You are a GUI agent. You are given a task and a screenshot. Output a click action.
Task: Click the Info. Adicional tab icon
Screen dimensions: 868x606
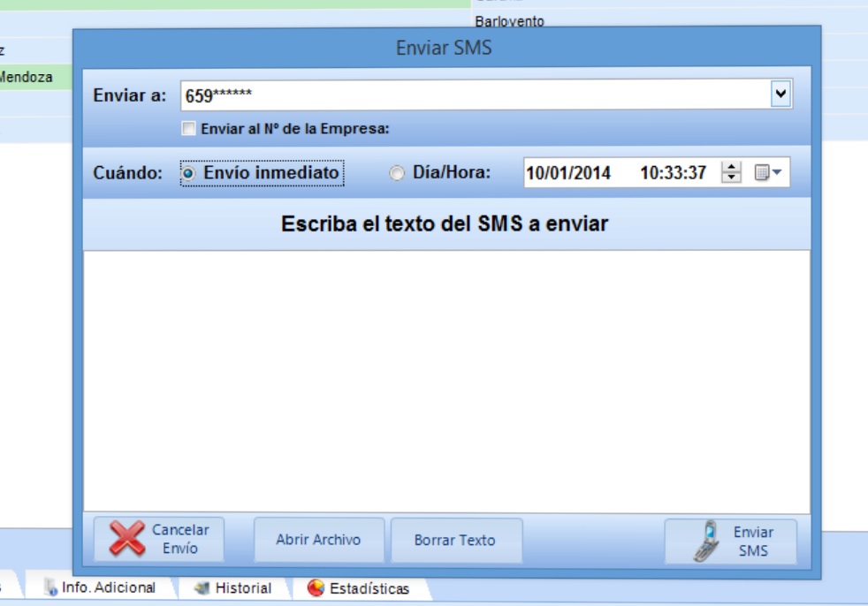tap(51, 587)
